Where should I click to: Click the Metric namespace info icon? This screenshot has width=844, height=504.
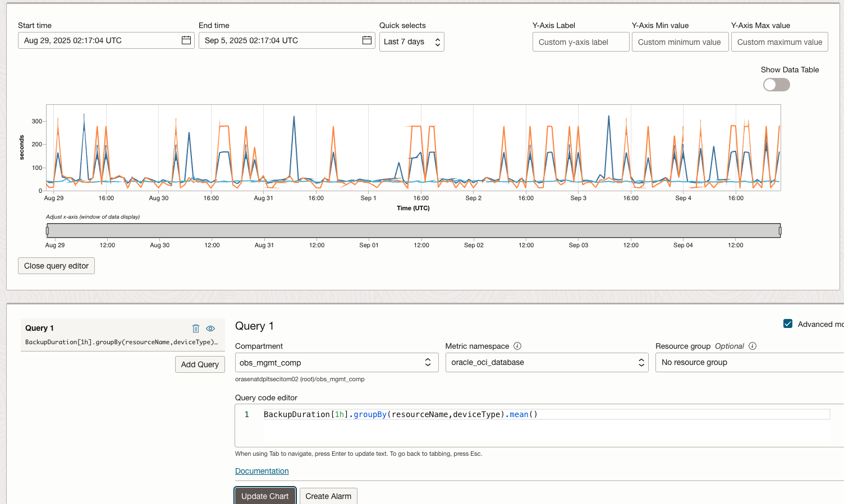[x=517, y=346]
